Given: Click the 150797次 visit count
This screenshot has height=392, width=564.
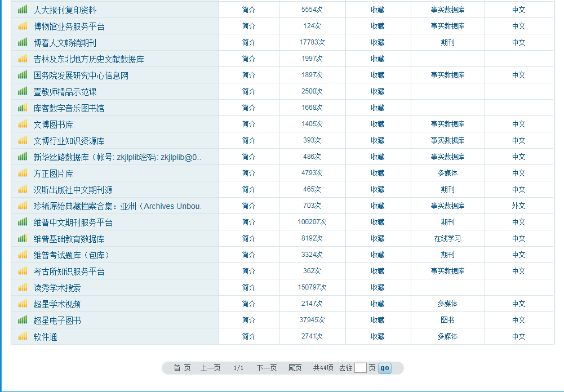Looking at the screenshot, I should click(312, 287).
